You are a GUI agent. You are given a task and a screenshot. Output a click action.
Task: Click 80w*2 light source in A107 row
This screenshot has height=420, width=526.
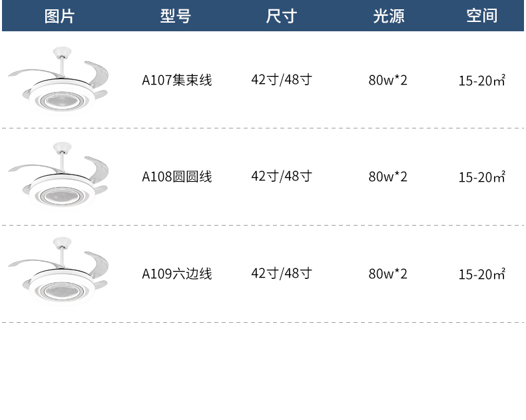pyautogui.click(x=388, y=80)
